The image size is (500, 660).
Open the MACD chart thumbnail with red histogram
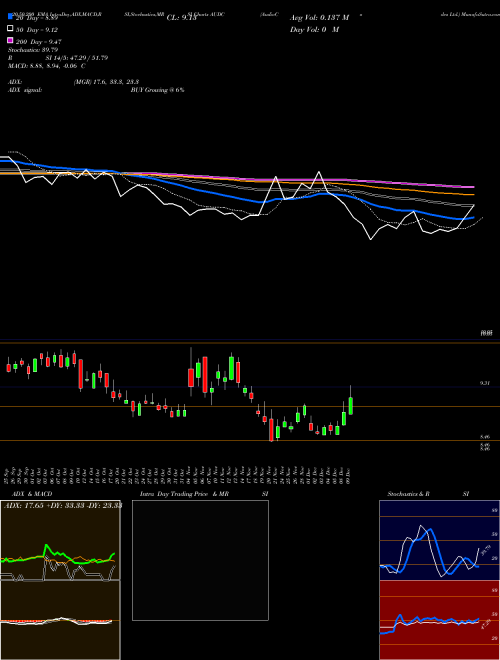tap(60, 620)
